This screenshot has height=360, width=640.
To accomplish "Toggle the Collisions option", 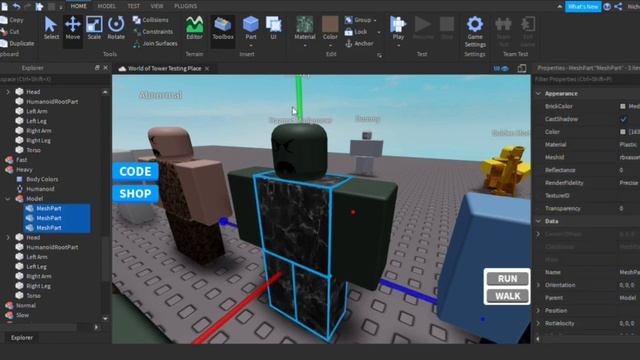I will pyautogui.click(x=151, y=20).
